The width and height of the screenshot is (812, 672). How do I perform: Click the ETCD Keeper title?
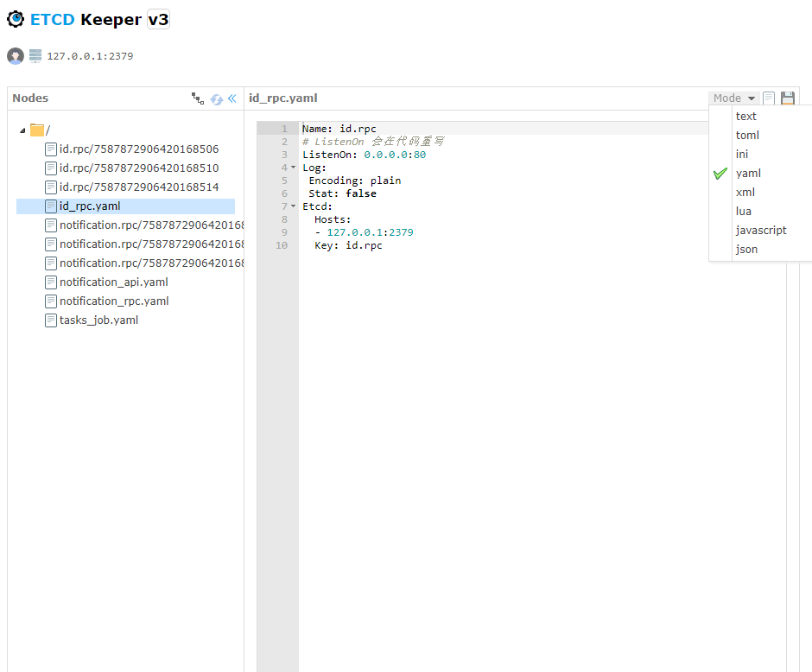[x=86, y=20]
